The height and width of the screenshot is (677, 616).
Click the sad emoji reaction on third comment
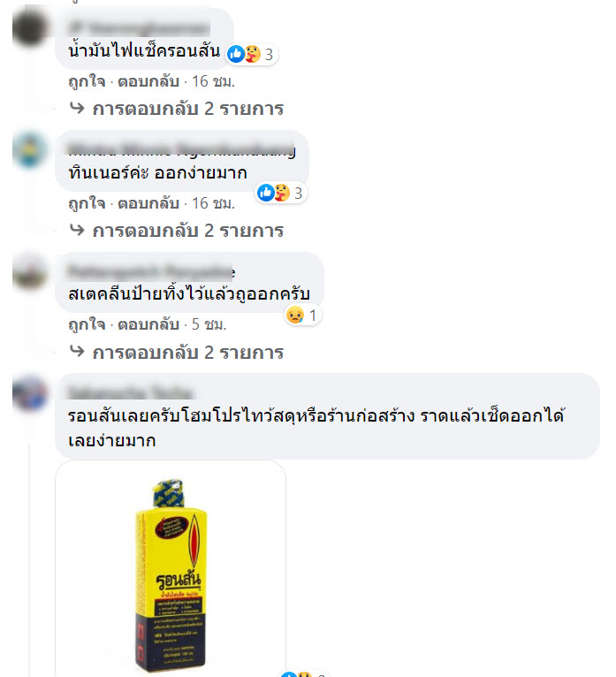coord(295,315)
